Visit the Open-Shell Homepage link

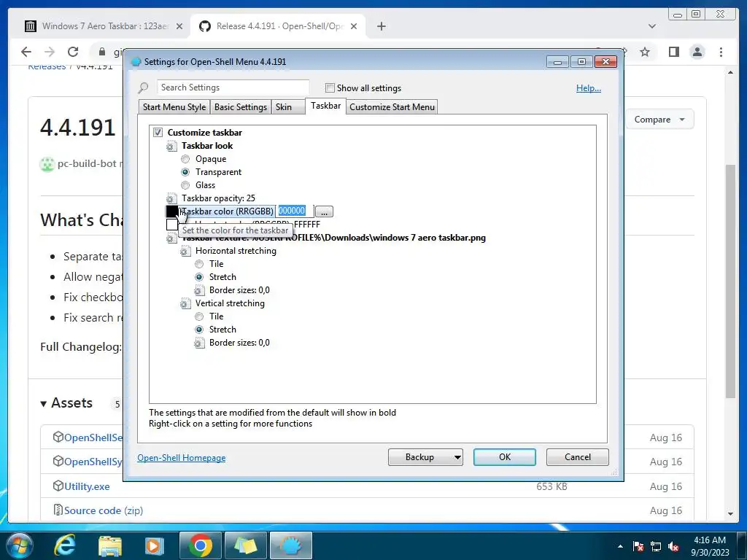(x=182, y=458)
